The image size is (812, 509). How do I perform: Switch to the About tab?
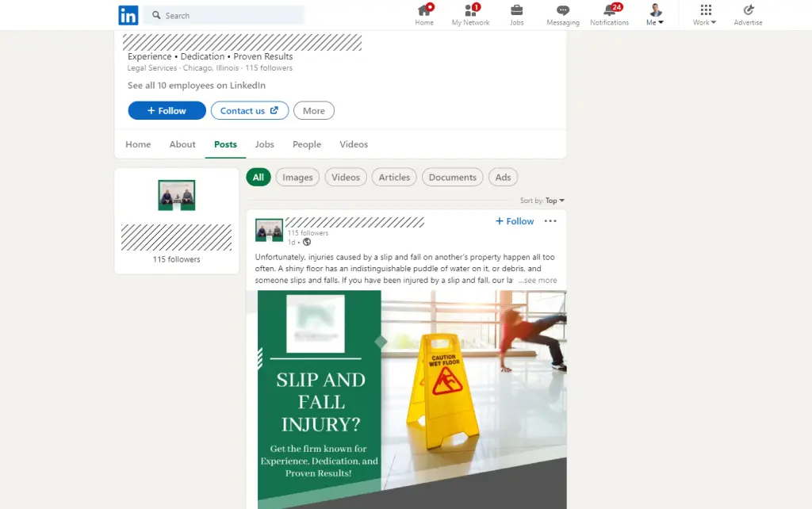182,144
